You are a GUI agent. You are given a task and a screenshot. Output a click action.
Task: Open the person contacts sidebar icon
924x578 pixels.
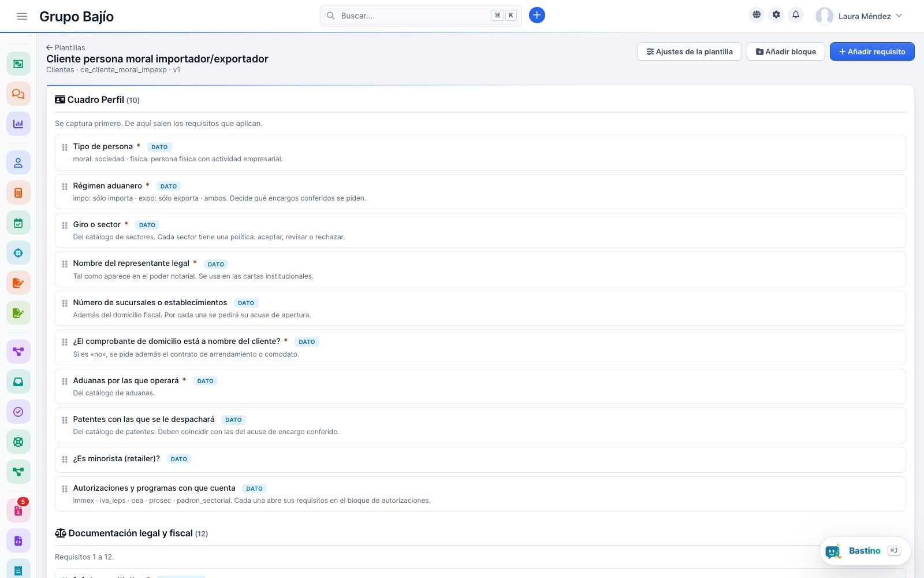(x=18, y=163)
